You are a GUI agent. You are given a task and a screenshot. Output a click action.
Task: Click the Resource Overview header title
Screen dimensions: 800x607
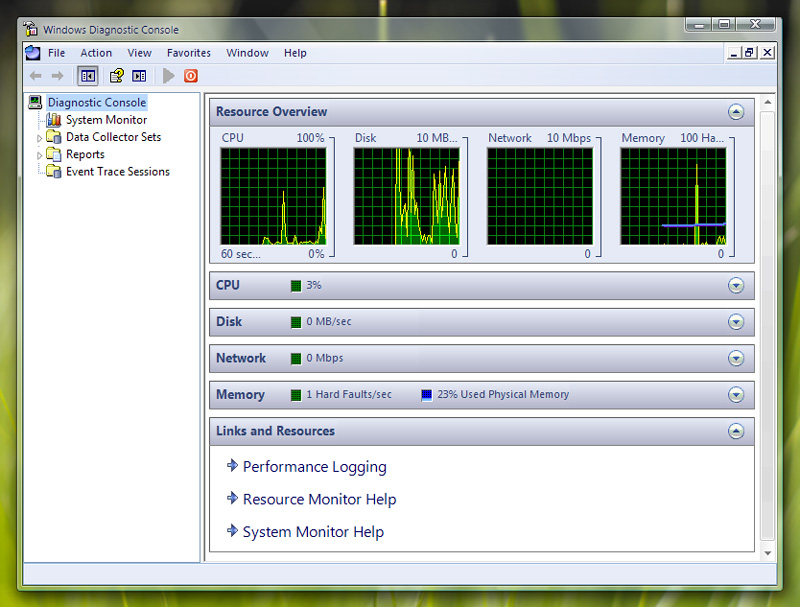point(271,112)
